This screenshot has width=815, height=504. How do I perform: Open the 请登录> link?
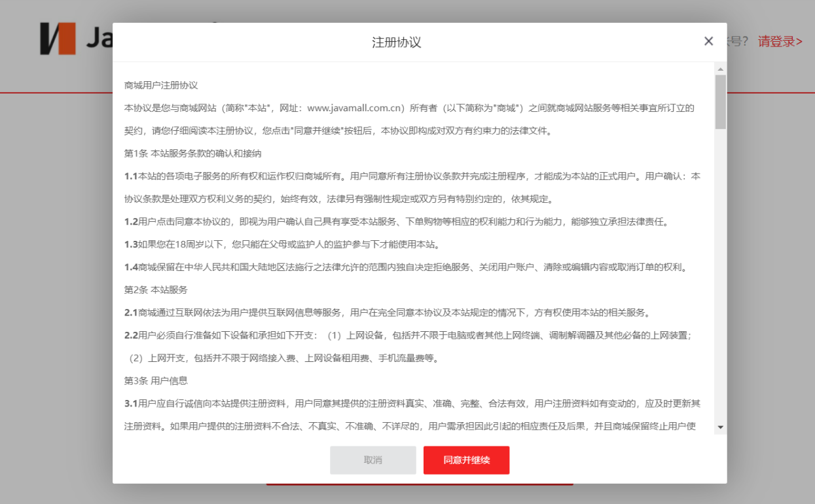click(780, 42)
